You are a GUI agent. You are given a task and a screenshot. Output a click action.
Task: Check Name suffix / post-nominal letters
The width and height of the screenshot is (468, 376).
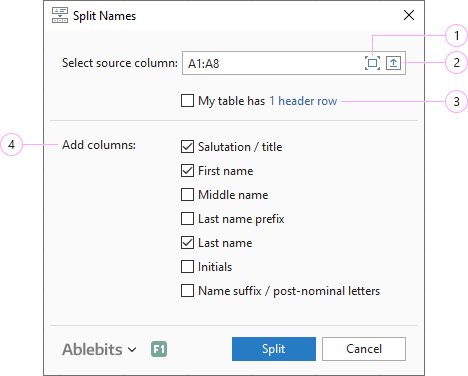pyautogui.click(x=187, y=291)
